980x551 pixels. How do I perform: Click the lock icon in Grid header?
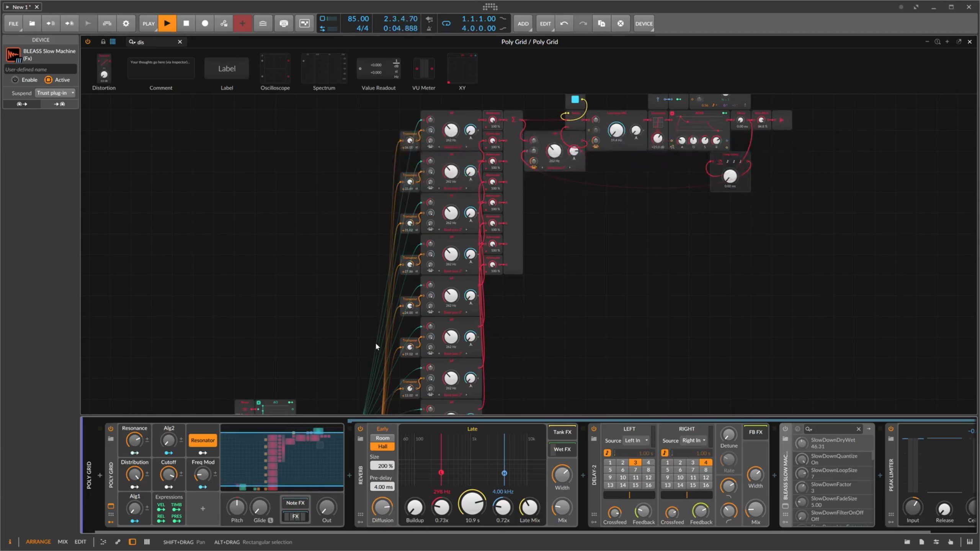click(103, 42)
